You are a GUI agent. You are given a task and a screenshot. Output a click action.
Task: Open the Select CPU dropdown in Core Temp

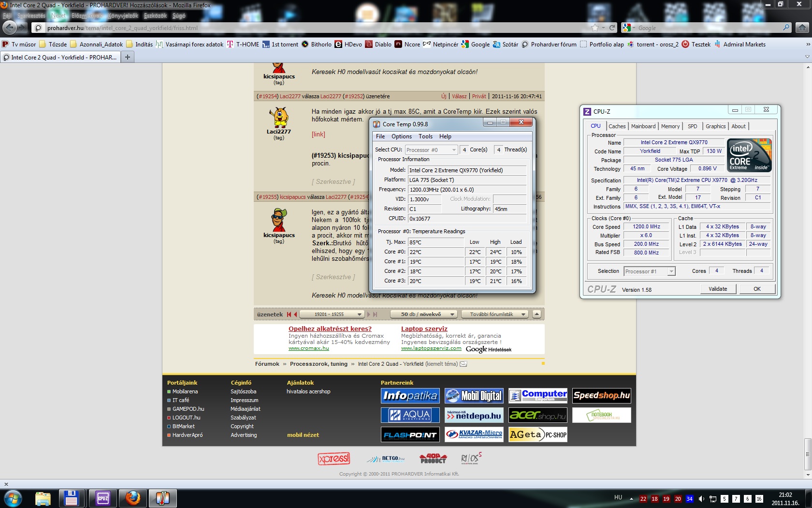[x=431, y=150]
